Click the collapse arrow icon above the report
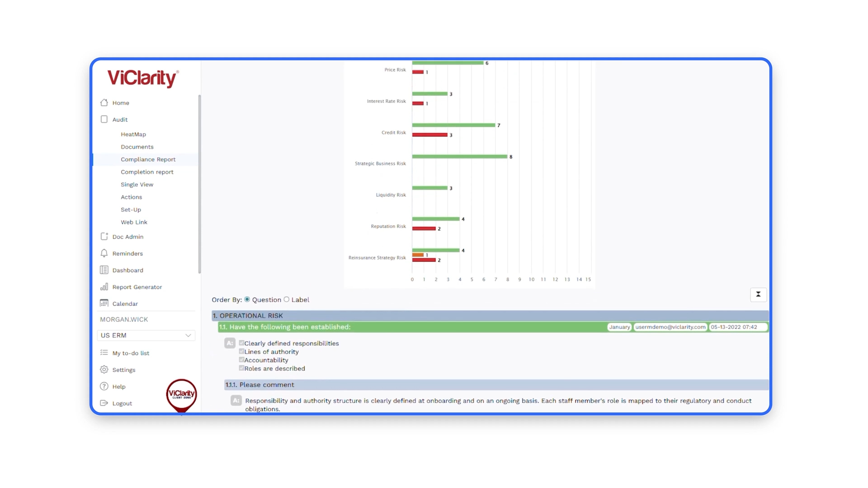 tap(758, 294)
